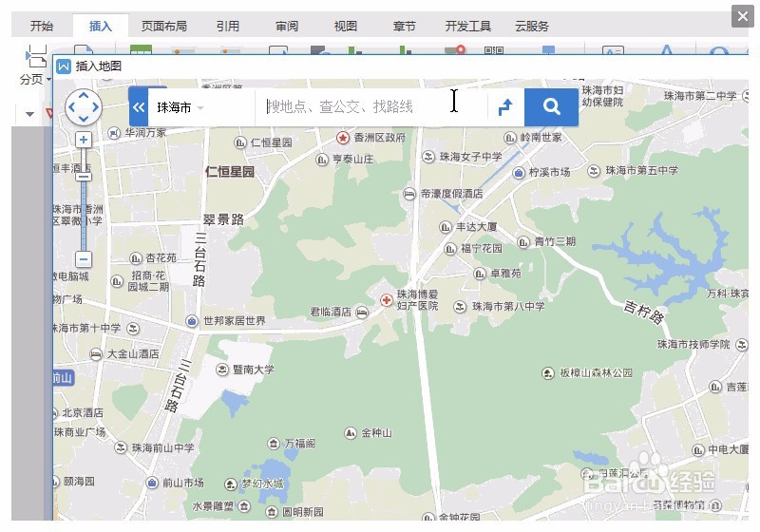Open the 开始 ribbon tab
Screen dimensions: 760x532
[42, 27]
